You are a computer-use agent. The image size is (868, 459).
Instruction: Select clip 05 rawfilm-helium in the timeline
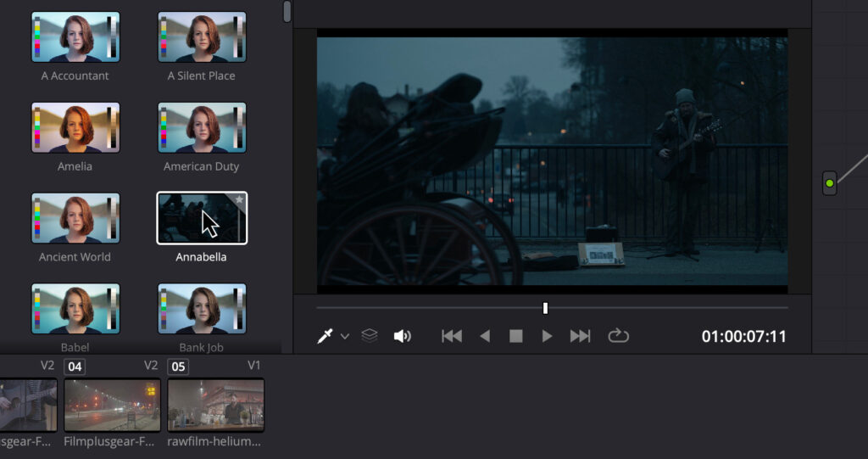[x=216, y=405]
